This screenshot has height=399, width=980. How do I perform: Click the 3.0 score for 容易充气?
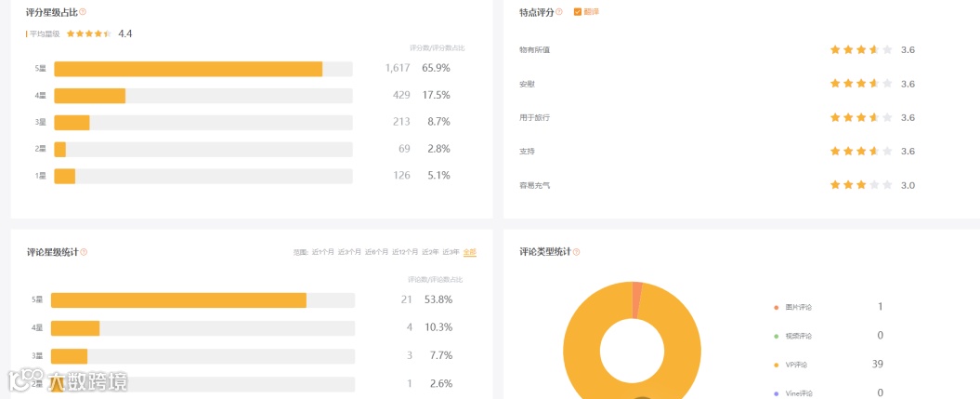pyautogui.click(x=908, y=185)
